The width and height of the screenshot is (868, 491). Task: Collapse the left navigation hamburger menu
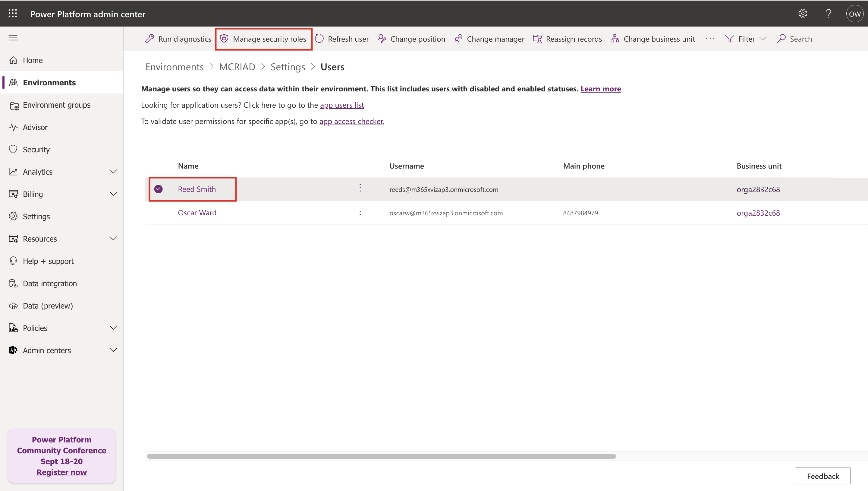click(13, 38)
